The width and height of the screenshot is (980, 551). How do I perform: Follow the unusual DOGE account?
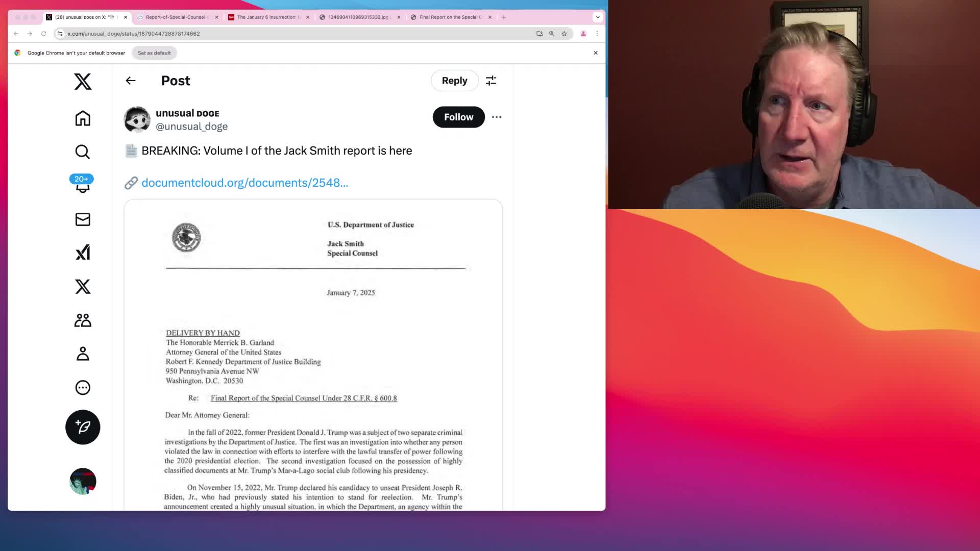pos(458,117)
